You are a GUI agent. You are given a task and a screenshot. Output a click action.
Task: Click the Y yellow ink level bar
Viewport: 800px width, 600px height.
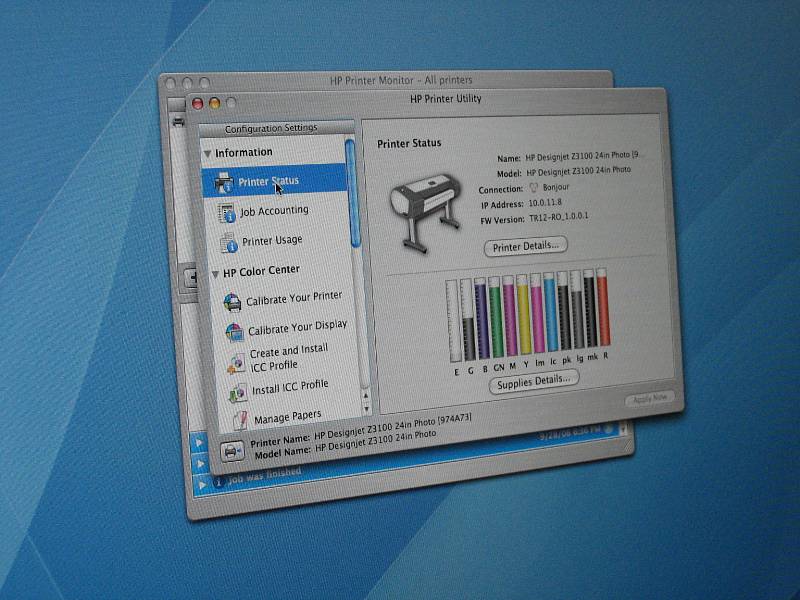(523, 315)
